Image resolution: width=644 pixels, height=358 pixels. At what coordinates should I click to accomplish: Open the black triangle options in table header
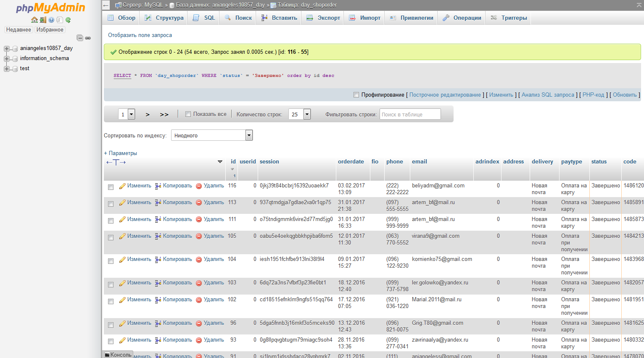[x=220, y=162]
